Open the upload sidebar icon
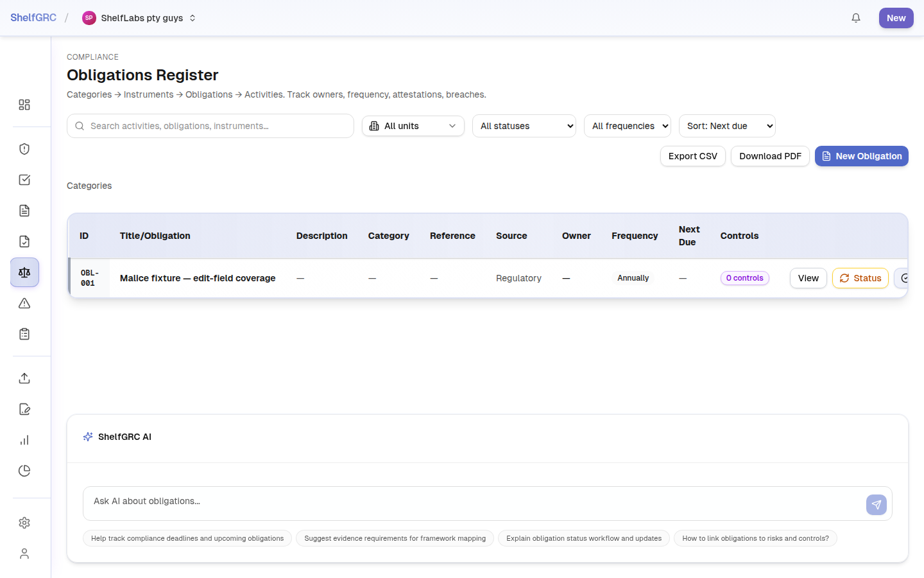The width and height of the screenshot is (924, 578). coord(24,378)
